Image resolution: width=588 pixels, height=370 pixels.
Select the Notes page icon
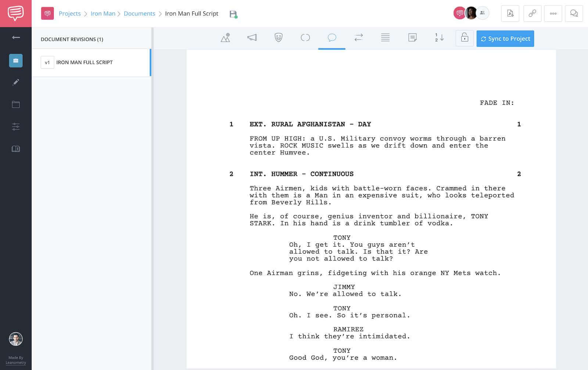click(x=412, y=37)
